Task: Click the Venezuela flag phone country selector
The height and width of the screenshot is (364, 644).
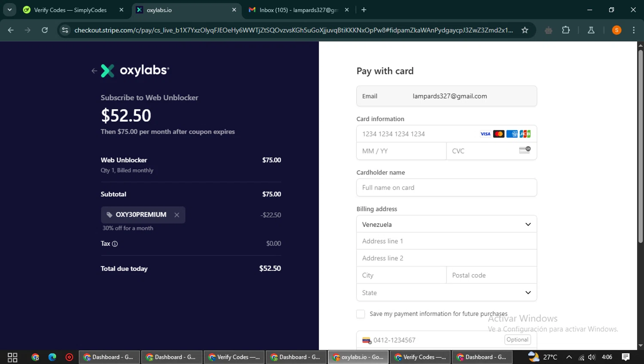Action: (x=367, y=340)
